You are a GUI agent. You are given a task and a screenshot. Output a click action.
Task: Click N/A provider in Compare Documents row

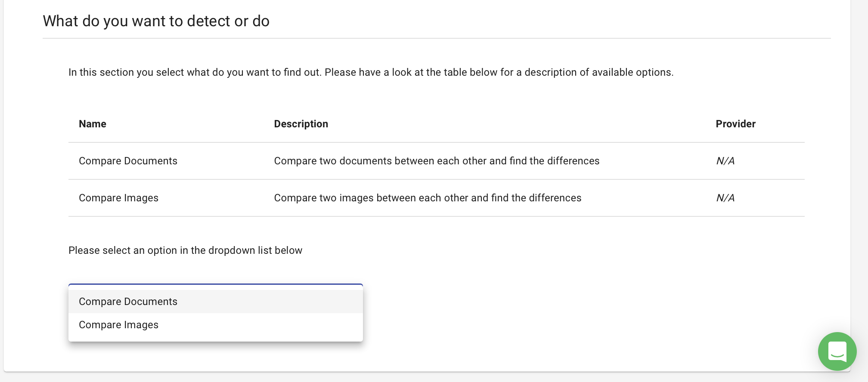point(725,161)
